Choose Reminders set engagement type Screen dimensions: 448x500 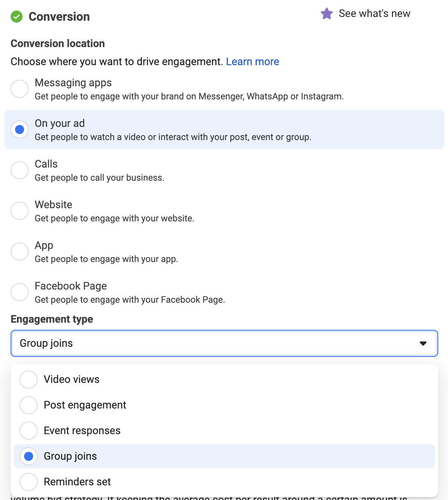tap(224, 482)
